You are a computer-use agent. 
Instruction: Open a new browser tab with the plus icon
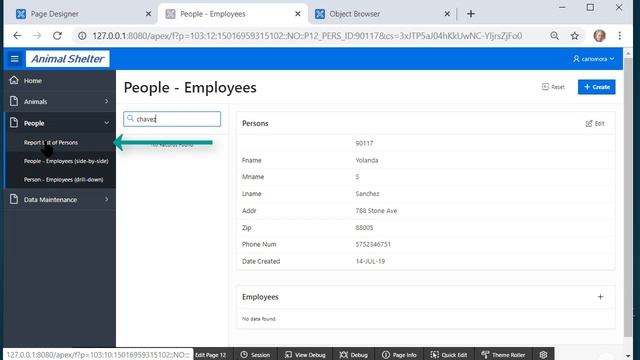[471, 14]
